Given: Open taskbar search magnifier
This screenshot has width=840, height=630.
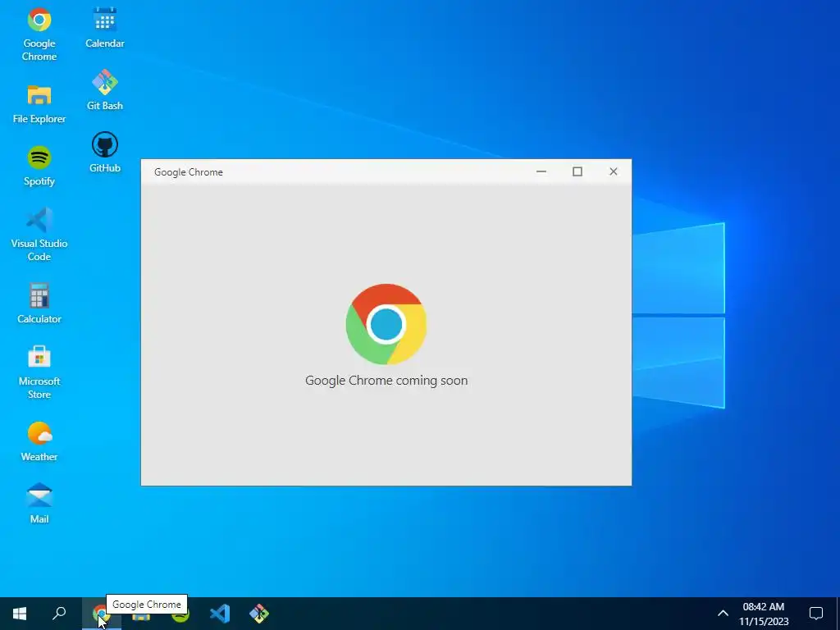Looking at the screenshot, I should 59,614.
